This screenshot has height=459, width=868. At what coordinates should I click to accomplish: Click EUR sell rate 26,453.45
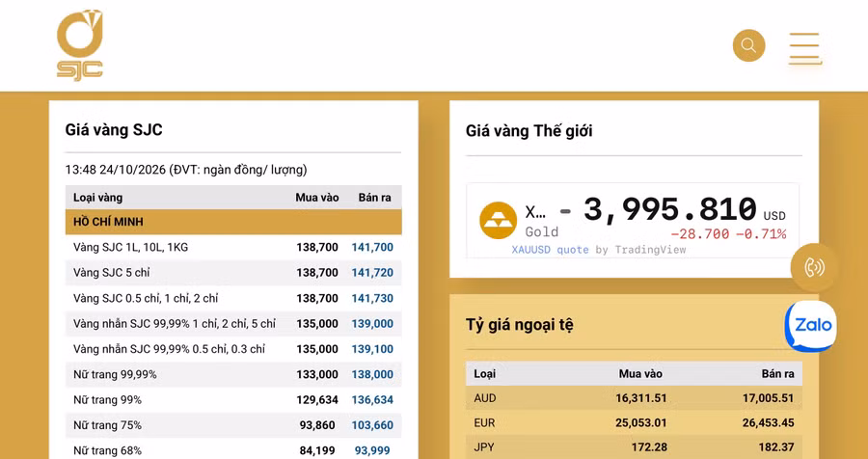(769, 423)
